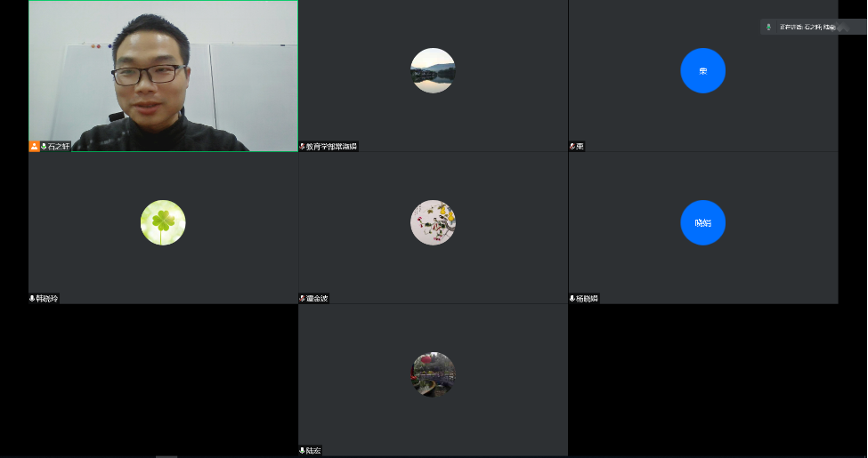Click the microphone icon beside 教育学部 participant name

(x=303, y=147)
